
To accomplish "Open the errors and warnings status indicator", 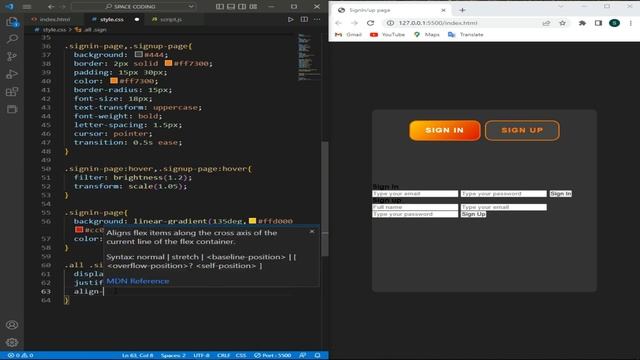I will pos(20,355).
